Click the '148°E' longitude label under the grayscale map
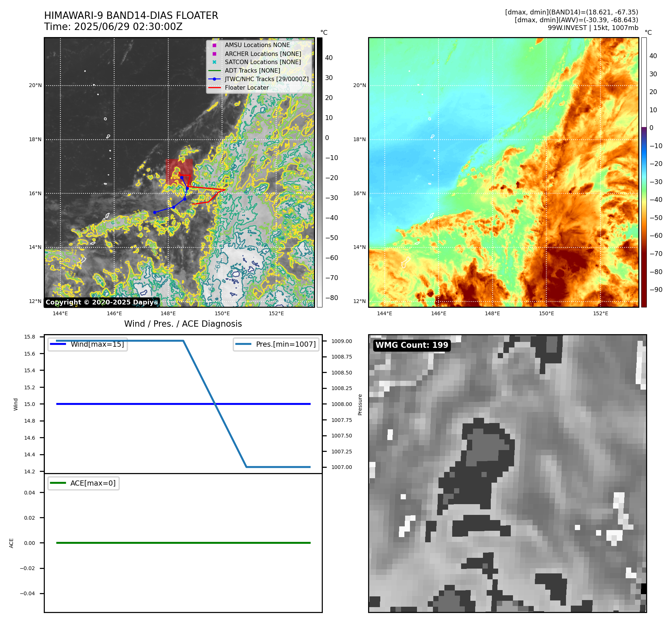This screenshot has height=626, width=672. pos(168,313)
